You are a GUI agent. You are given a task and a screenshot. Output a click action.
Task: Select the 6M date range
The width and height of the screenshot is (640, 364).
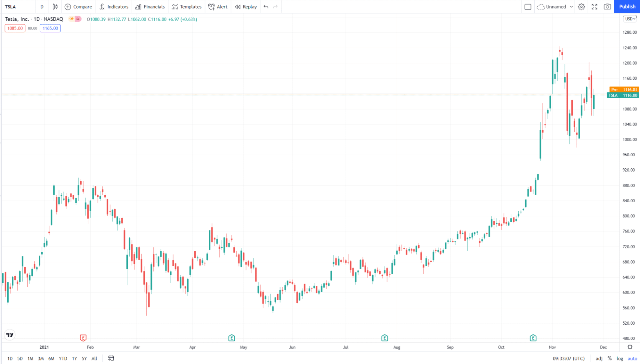51,359
